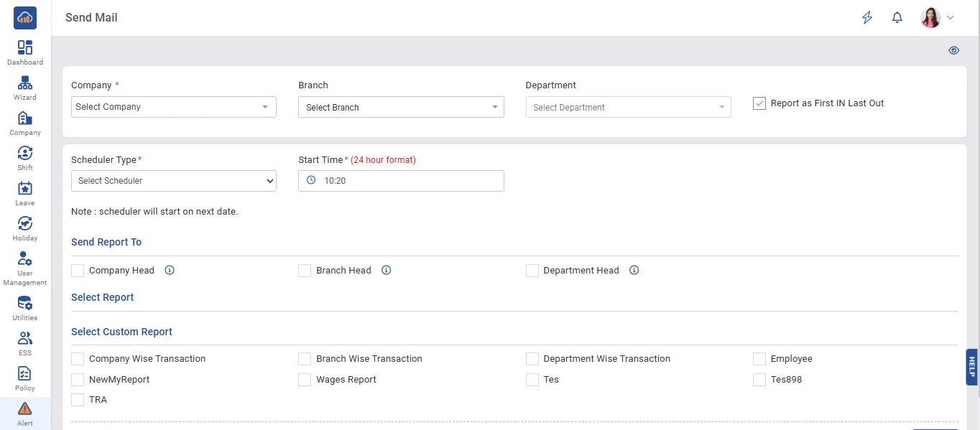Open the Dashboard icon in sidebar

pyautogui.click(x=25, y=48)
